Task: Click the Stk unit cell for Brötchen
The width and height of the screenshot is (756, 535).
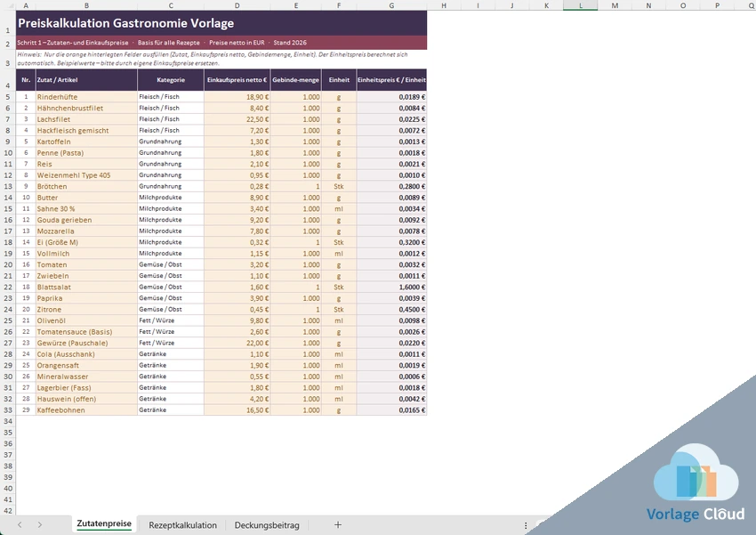Action: pyautogui.click(x=339, y=186)
